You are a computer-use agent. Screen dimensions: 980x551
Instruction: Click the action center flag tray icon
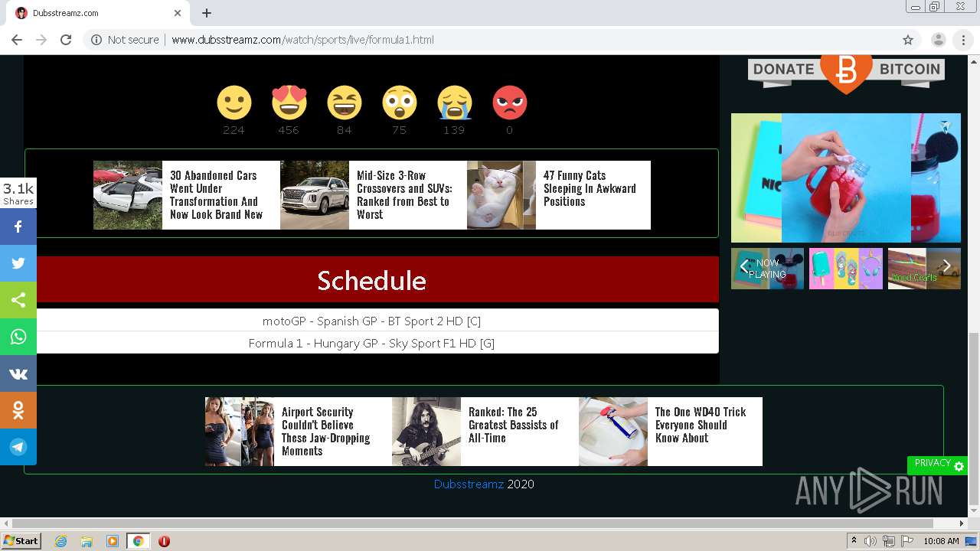906,541
